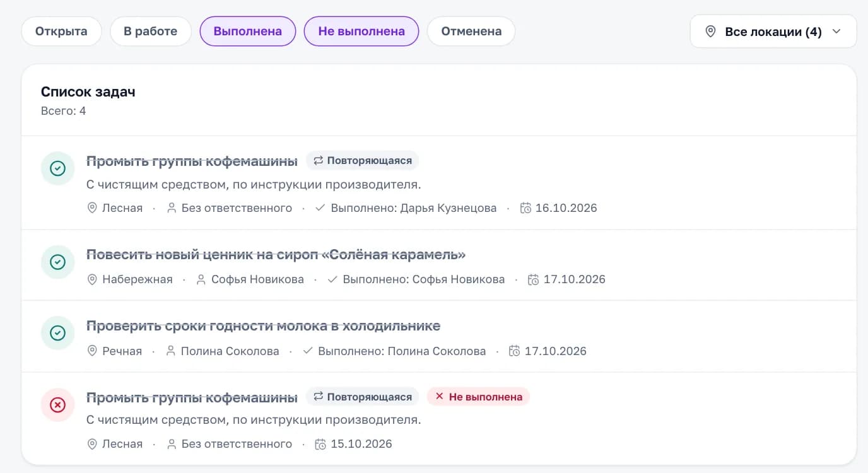
Task: Toggle the «В работе» status filter
Action: (x=150, y=32)
